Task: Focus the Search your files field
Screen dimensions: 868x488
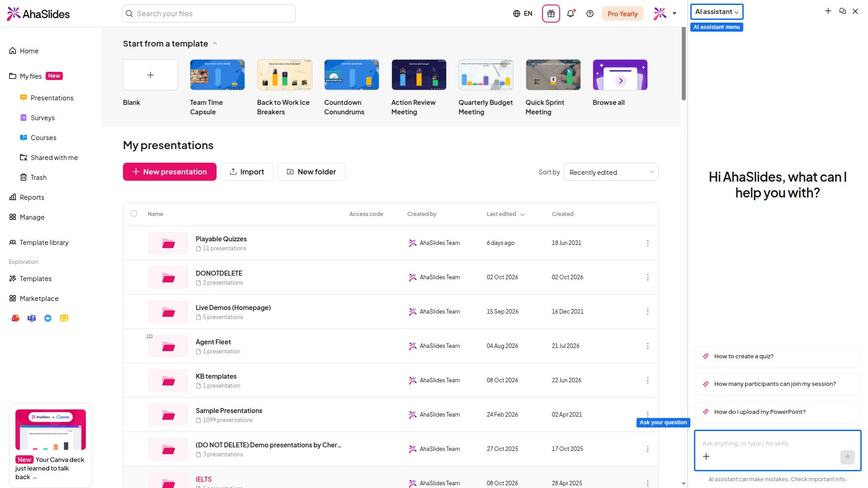Action: point(209,14)
